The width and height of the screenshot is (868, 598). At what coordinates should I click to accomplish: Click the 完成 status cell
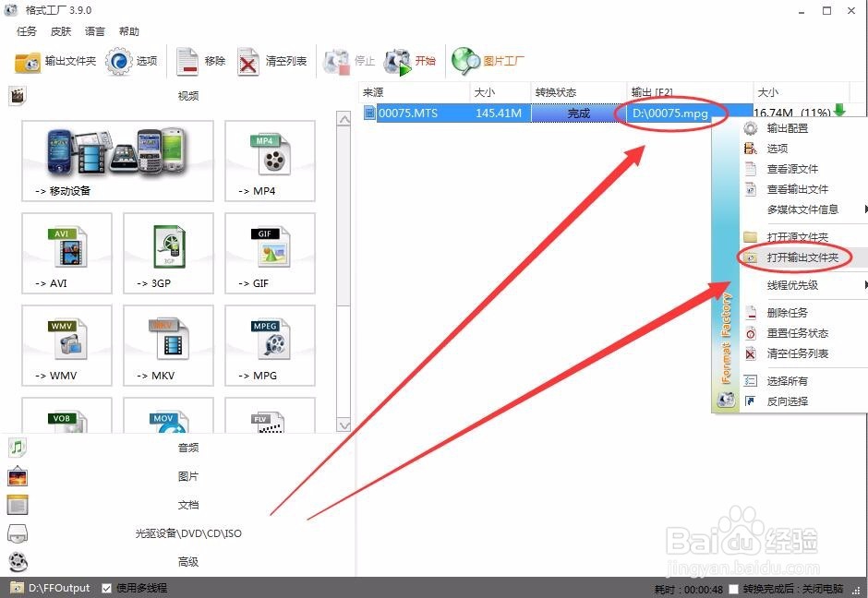tap(578, 114)
